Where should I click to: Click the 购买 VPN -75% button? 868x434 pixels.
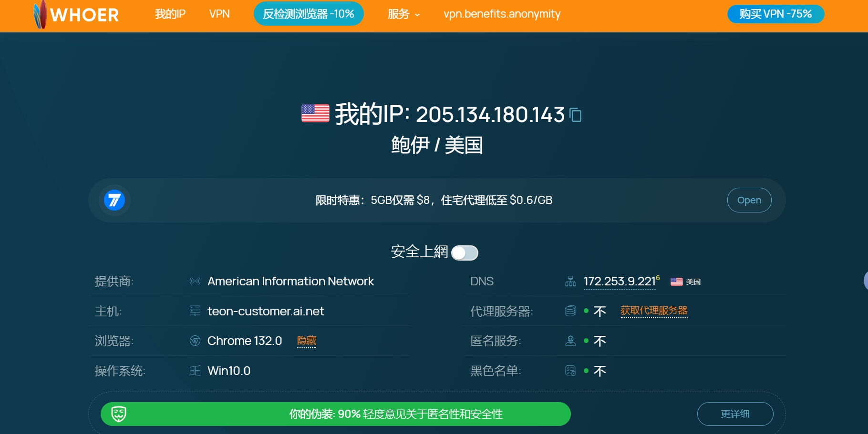[775, 14]
